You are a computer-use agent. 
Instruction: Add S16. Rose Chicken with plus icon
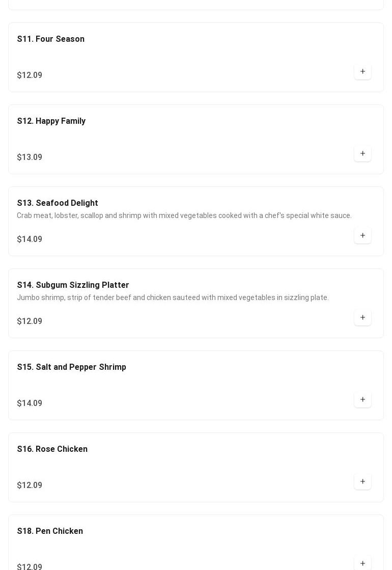(x=362, y=481)
